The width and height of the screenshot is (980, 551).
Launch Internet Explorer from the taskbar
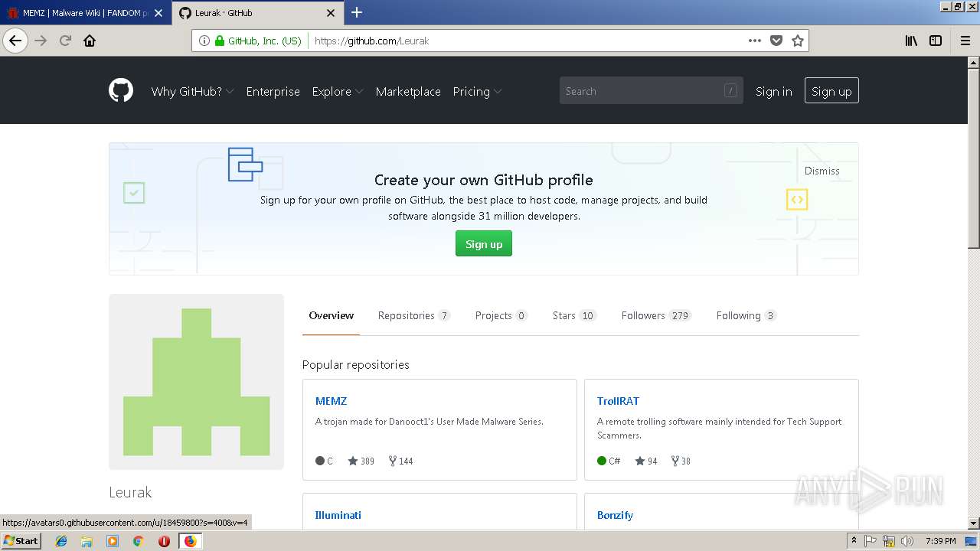[61, 541]
